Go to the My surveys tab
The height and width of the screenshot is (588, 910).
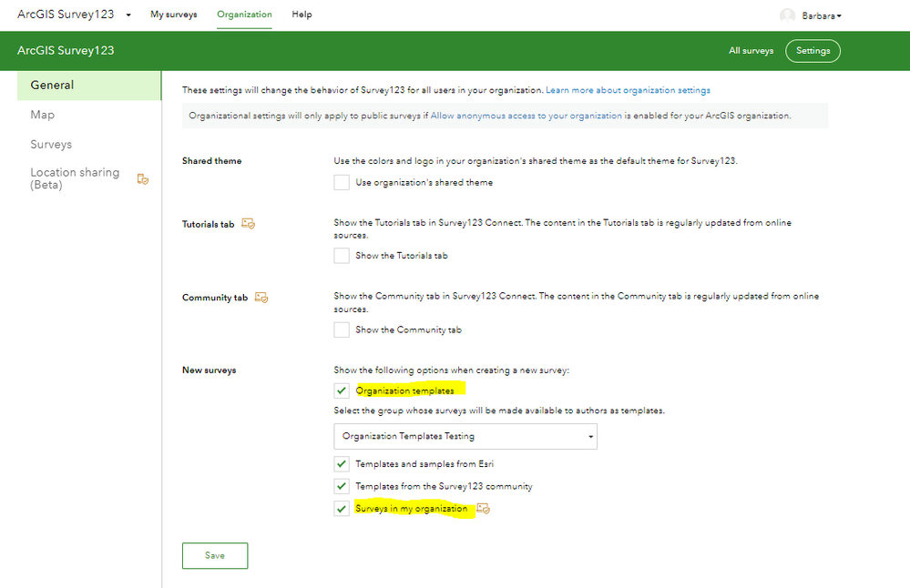coord(173,15)
